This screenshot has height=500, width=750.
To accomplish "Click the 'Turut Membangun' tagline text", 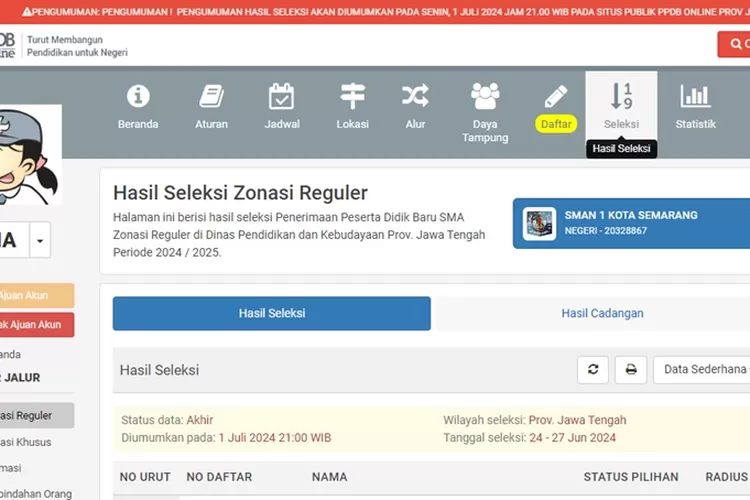I will point(65,40).
